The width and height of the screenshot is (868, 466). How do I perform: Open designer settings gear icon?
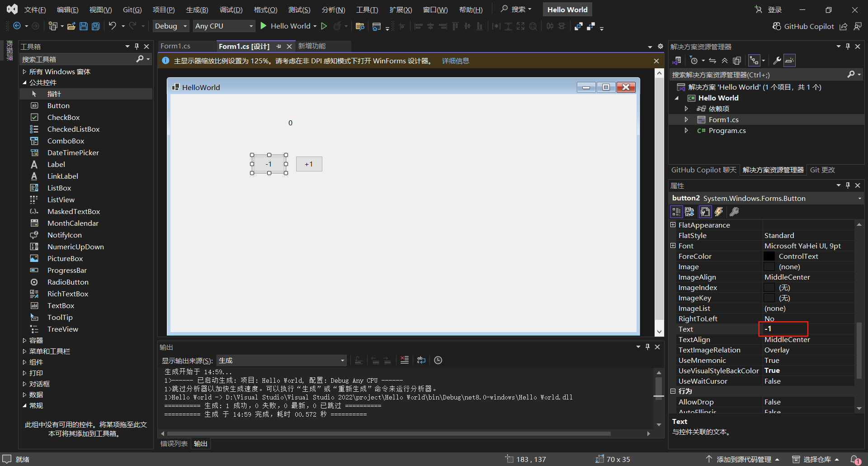point(660,46)
